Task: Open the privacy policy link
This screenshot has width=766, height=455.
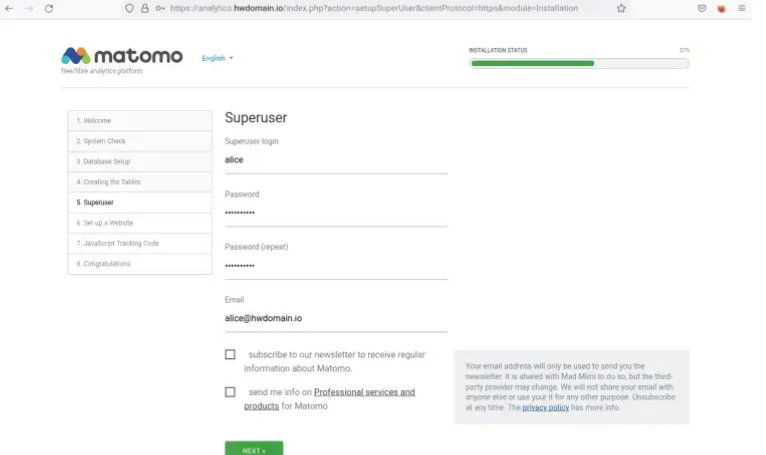Action: (x=545, y=408)
